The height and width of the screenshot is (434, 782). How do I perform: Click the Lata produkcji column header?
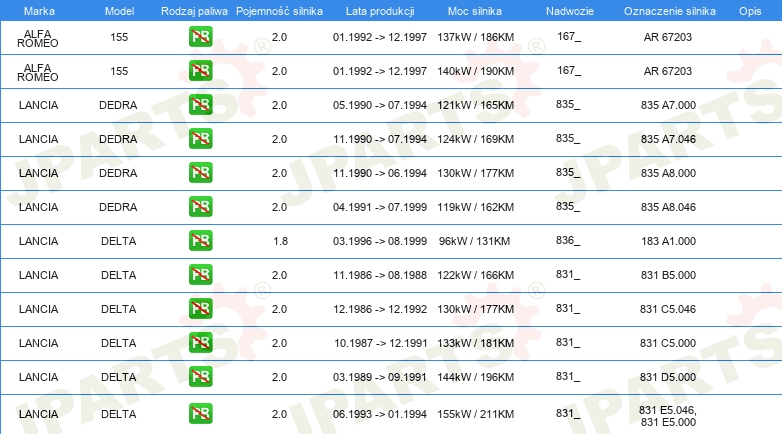coord(380,11)
